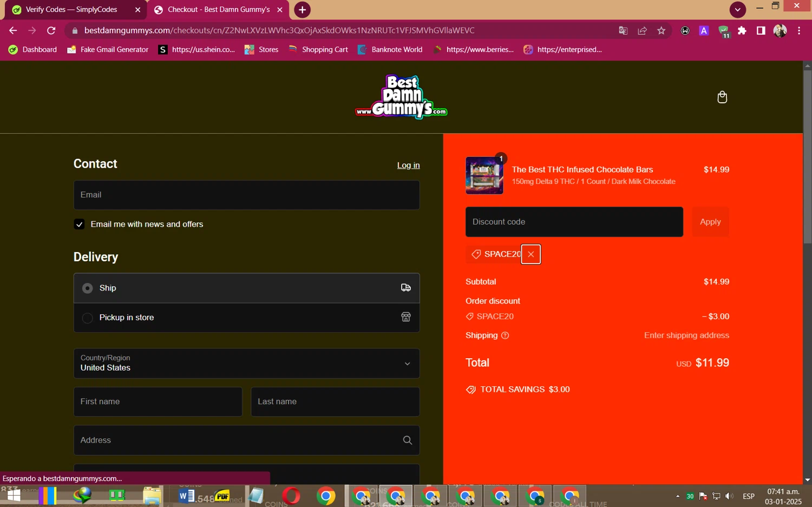Viewport: 812px width, 507px height.
Task: Click the product title The Best THC Infused Chocolate Bars
Action: click(x=582, y=169)
